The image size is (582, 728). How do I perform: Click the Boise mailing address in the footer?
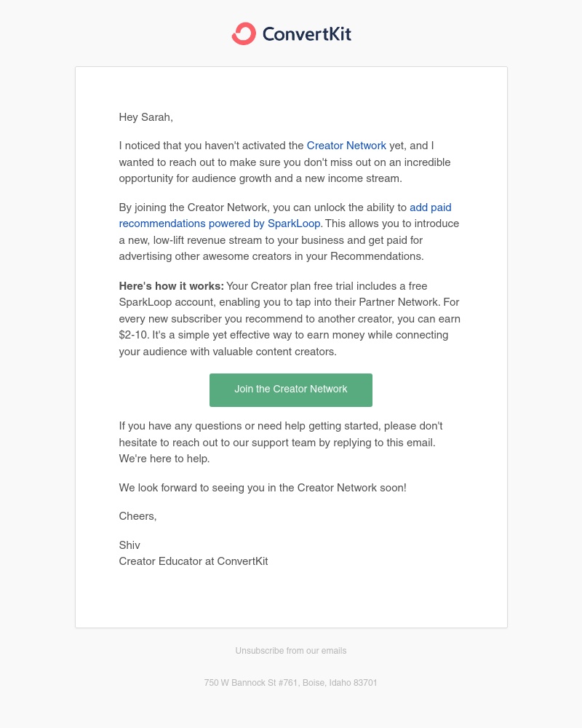(x=291, y=683)
